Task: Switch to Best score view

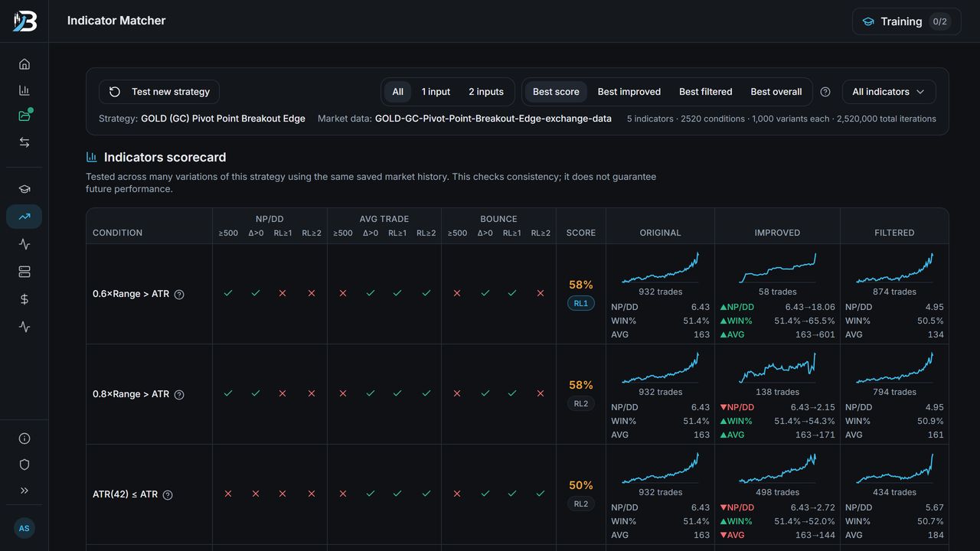Action: 556,92
